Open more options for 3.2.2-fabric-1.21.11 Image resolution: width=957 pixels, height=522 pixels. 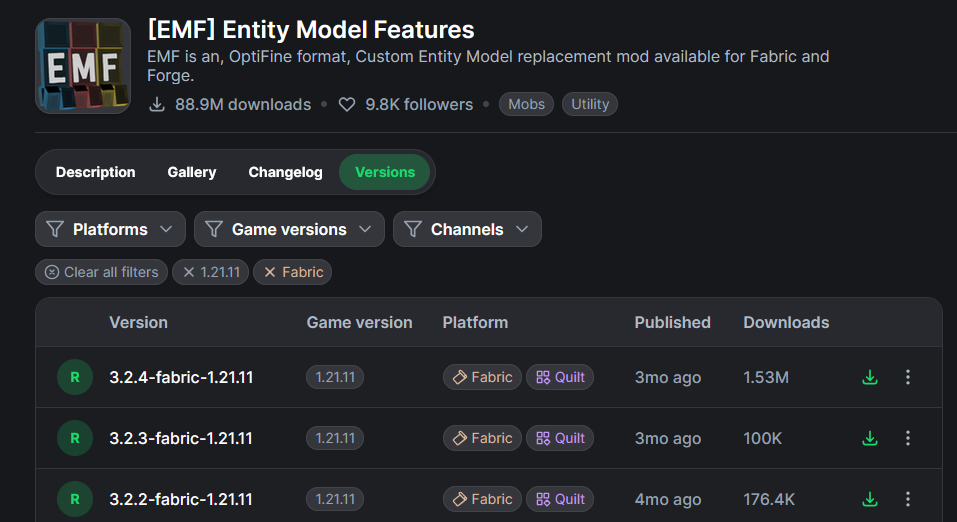pyautogui.click(x=908, y=499)
